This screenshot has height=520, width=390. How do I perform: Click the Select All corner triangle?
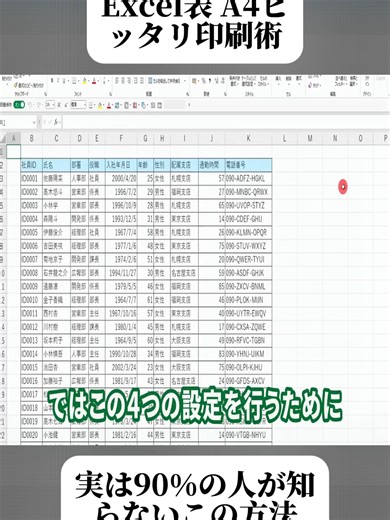tap(3, 138)
